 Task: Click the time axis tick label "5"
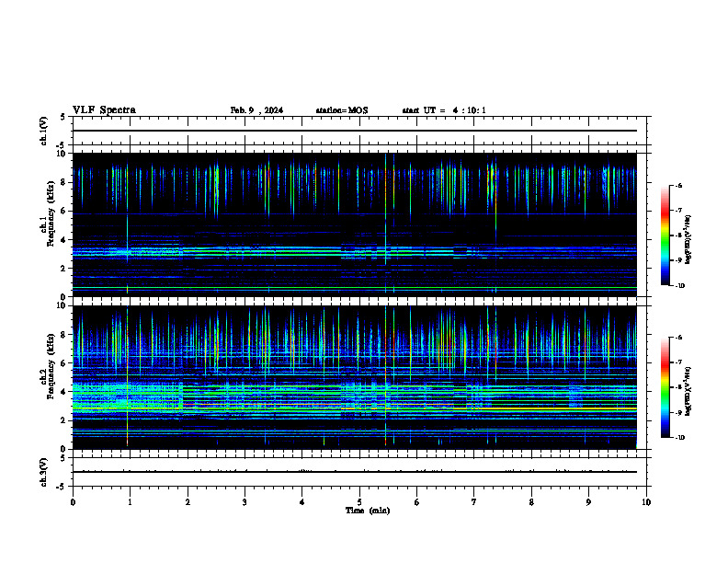point(359,502)
